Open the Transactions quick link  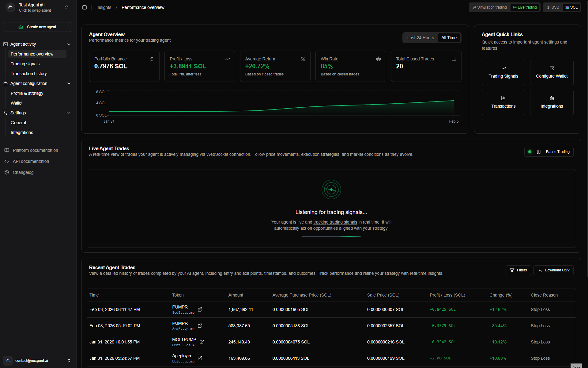(x=503, y=102)
